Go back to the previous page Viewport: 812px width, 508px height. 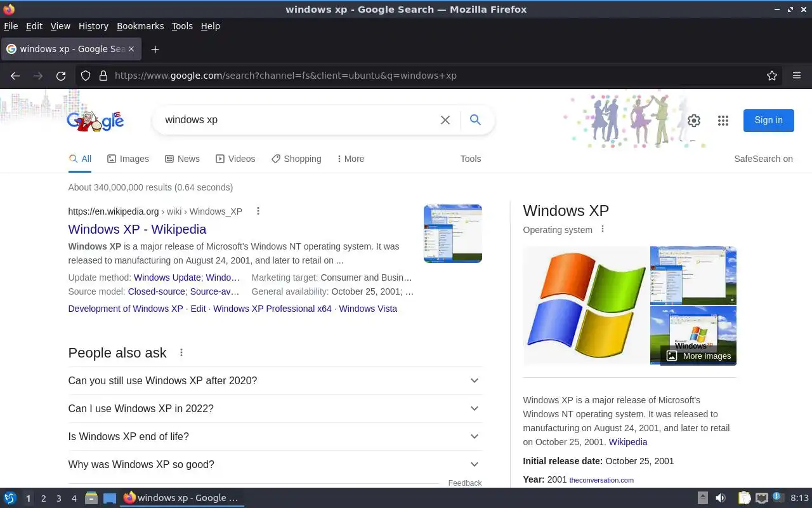(x=15, y=76)
